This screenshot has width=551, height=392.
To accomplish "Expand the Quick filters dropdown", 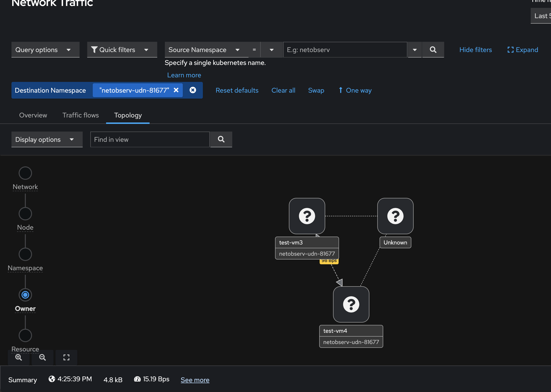I will 122,50.
